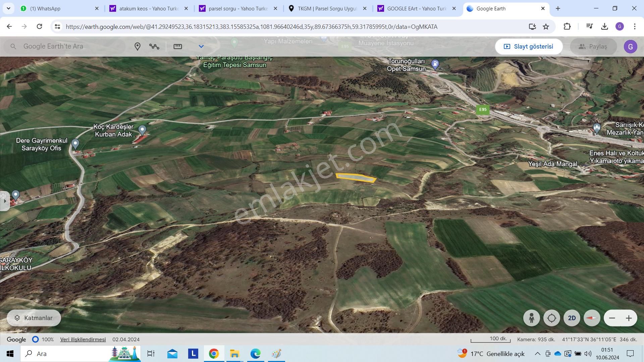The image size is (644, 362).
Task: Click the zoom out minus button
Action: 612,318
